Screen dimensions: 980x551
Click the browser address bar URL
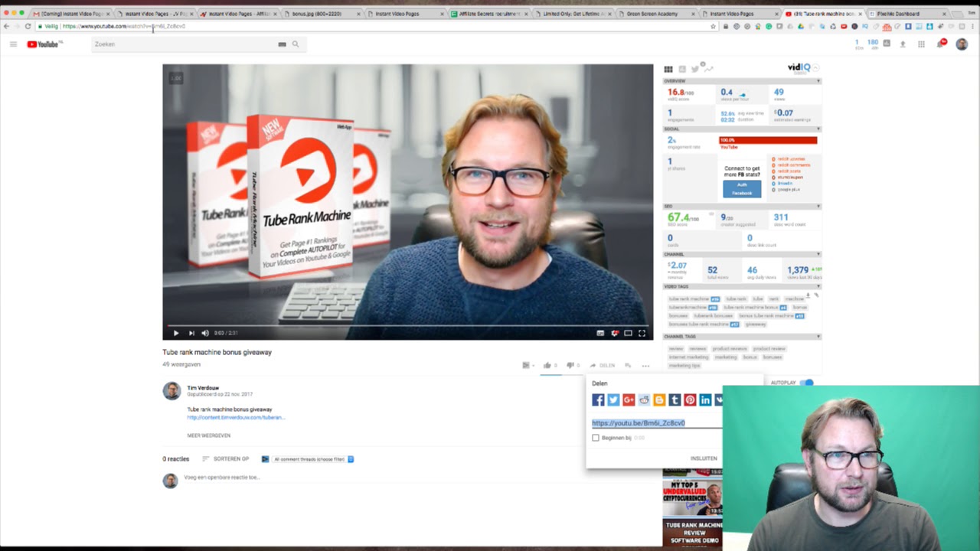123,26
